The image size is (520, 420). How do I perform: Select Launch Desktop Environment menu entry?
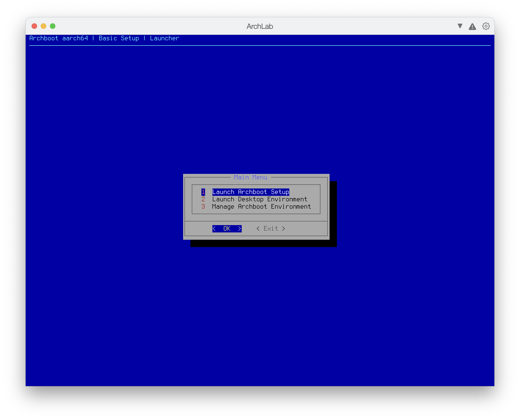(260, 199)
